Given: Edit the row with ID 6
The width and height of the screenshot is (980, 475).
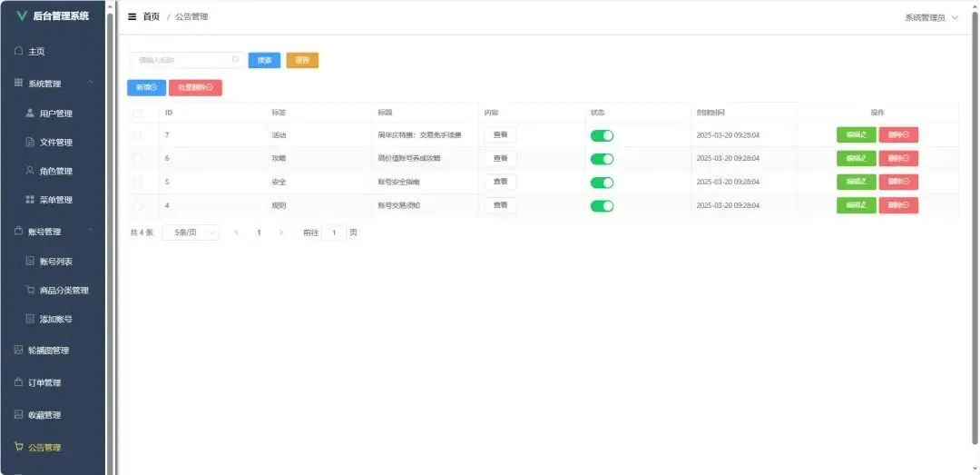Looking at the screenshot, I should (x=857, y=158).
